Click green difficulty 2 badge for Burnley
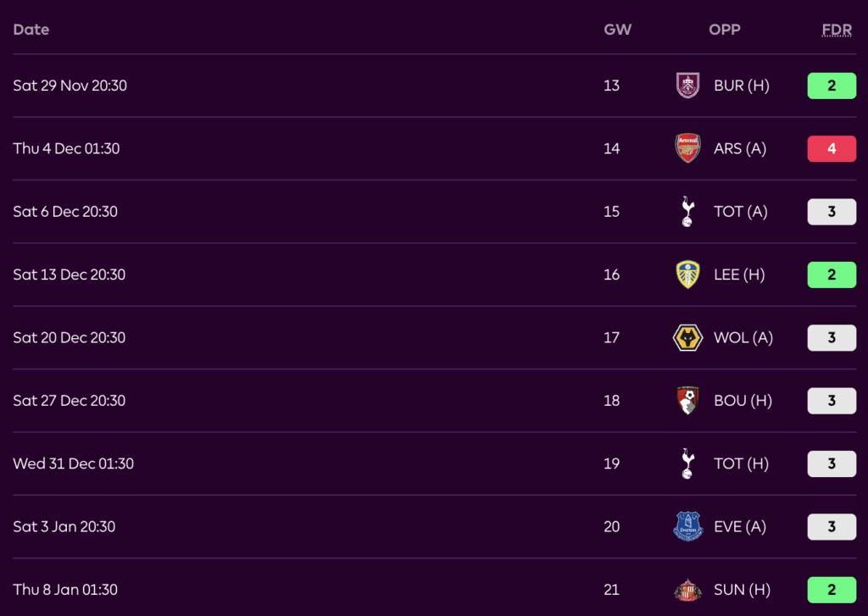The height and width of the screenshot is (616, 868). click(x=832, y=86)
